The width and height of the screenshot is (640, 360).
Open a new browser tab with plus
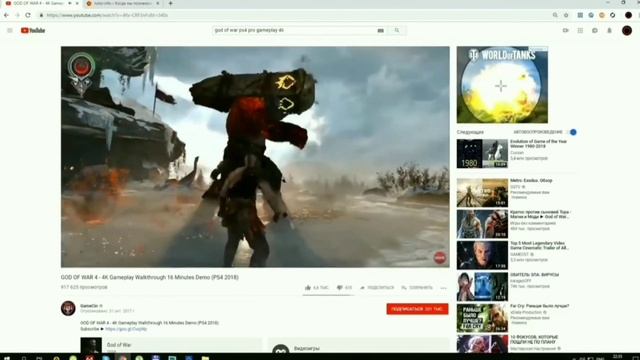(171, 3)
